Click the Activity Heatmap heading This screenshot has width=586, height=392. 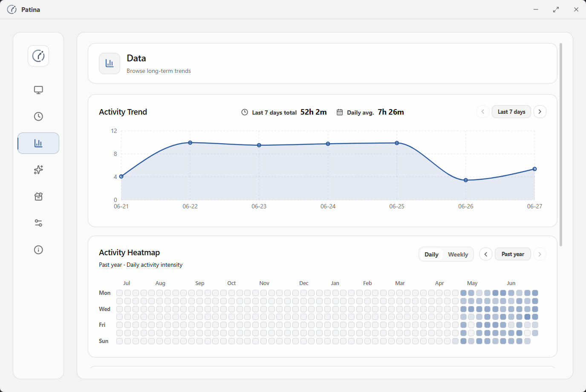point(129,252)
